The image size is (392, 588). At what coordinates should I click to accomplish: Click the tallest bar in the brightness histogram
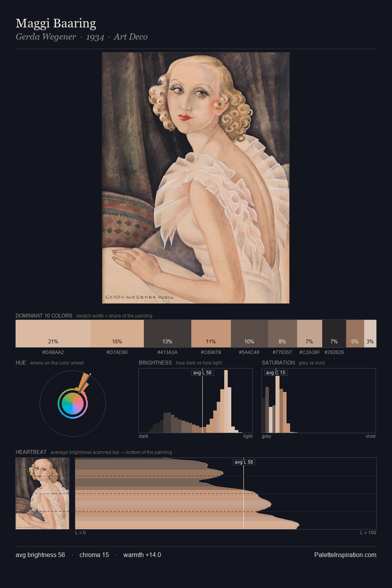pos(226,401)
